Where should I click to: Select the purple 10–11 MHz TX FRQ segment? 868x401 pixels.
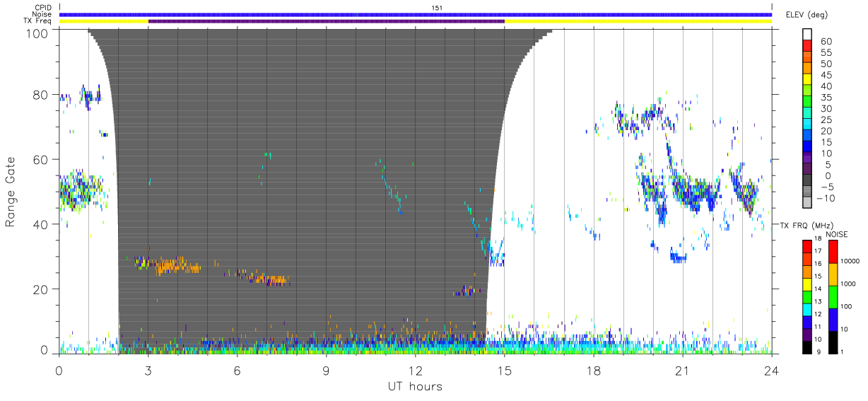(x=807, y=333)
